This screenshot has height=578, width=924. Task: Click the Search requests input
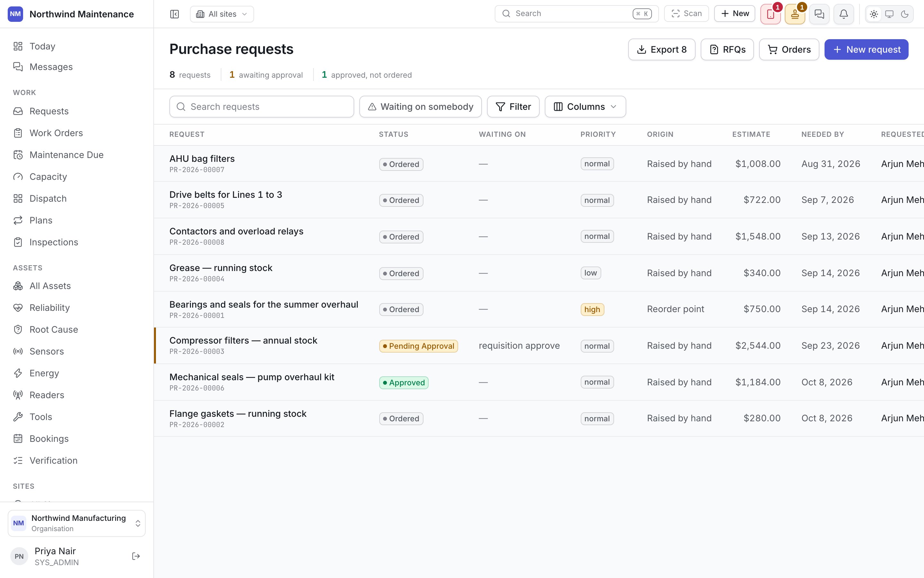tap(261, 107)
